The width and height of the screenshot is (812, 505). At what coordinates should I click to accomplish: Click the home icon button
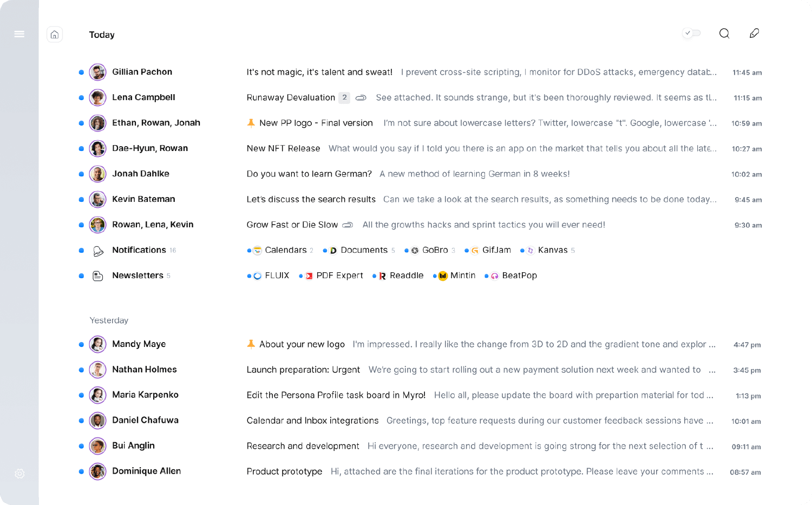point(55,35)
